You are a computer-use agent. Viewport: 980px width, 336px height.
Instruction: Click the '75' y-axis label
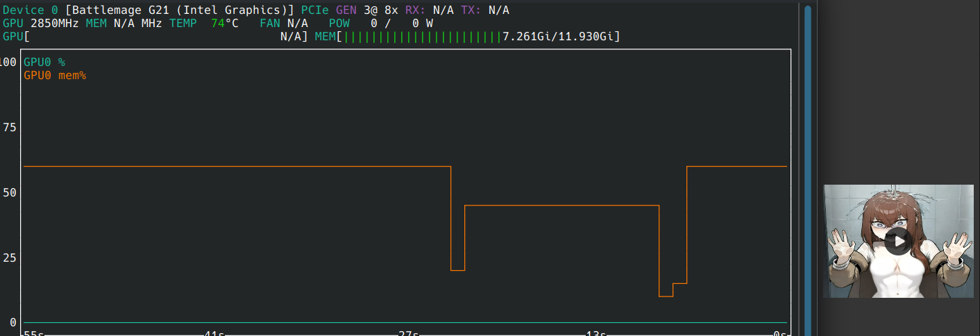click(10, 127)
